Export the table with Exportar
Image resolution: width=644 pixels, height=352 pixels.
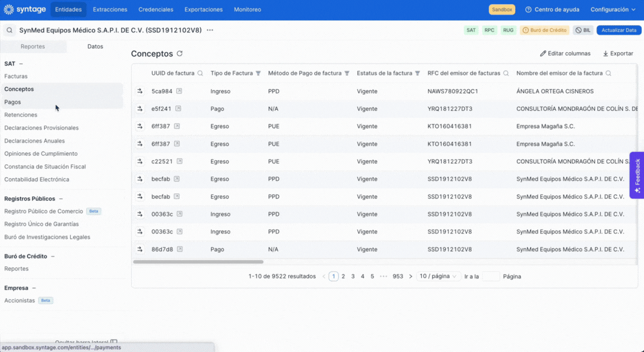point(618,53)
